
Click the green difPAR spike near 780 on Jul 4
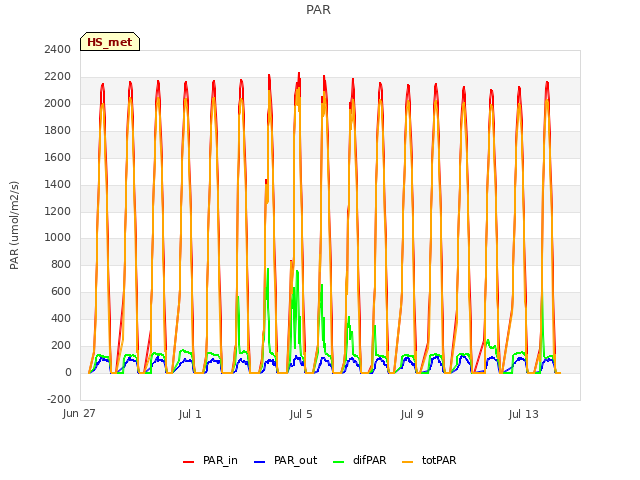[x=268, y=269]
